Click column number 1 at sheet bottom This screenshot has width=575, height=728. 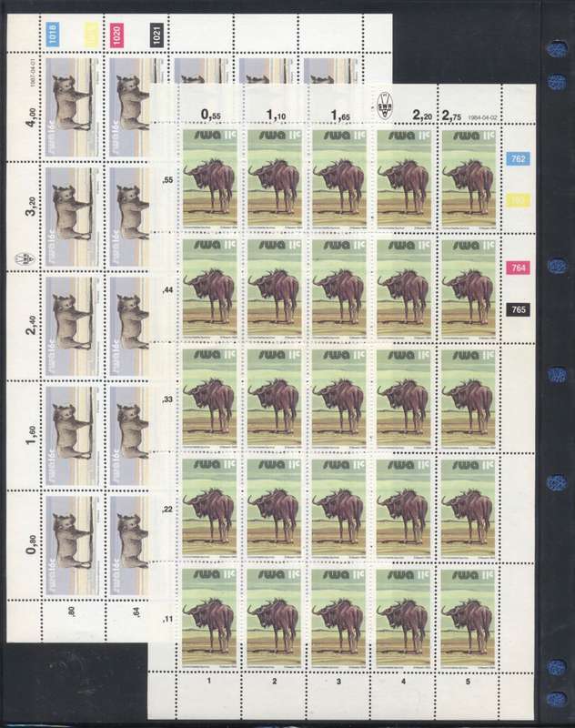pos(209,681)
